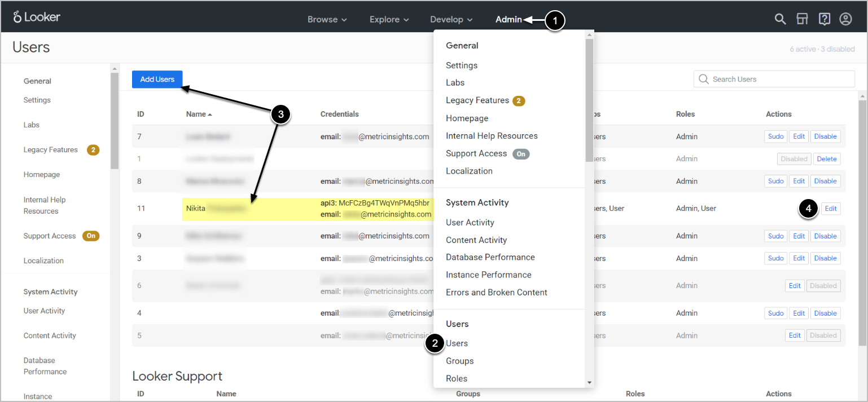Click Delete for user ID 1
The width and height of the screenshot is (868, 402).
point(827,159)
